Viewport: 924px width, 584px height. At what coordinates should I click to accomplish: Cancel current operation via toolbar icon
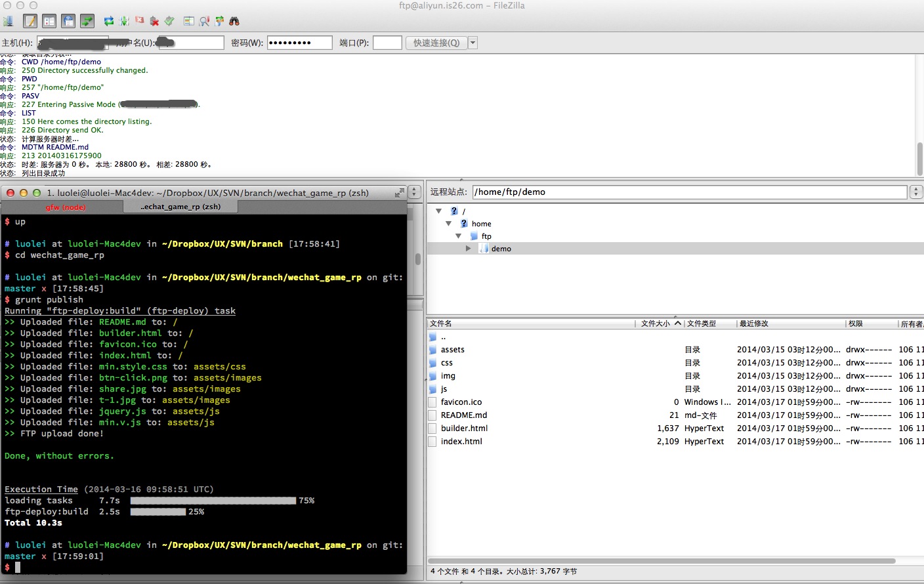(139, 21)
